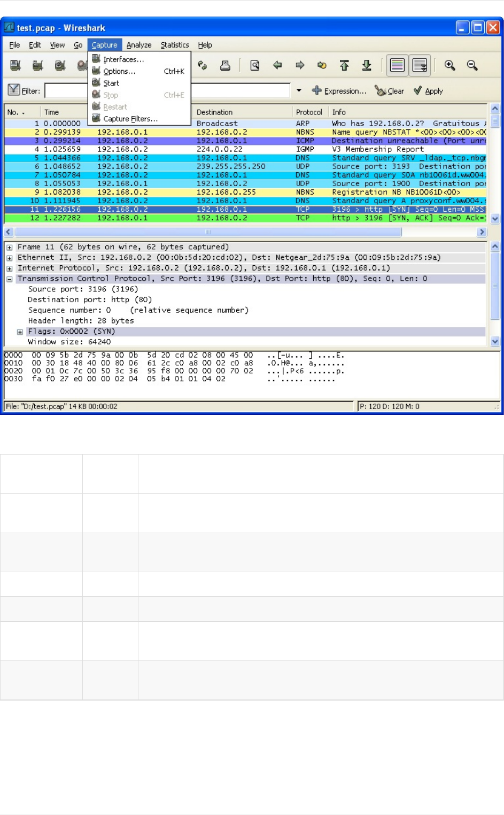Click the start new capture toolbar icon

[60, 65]
